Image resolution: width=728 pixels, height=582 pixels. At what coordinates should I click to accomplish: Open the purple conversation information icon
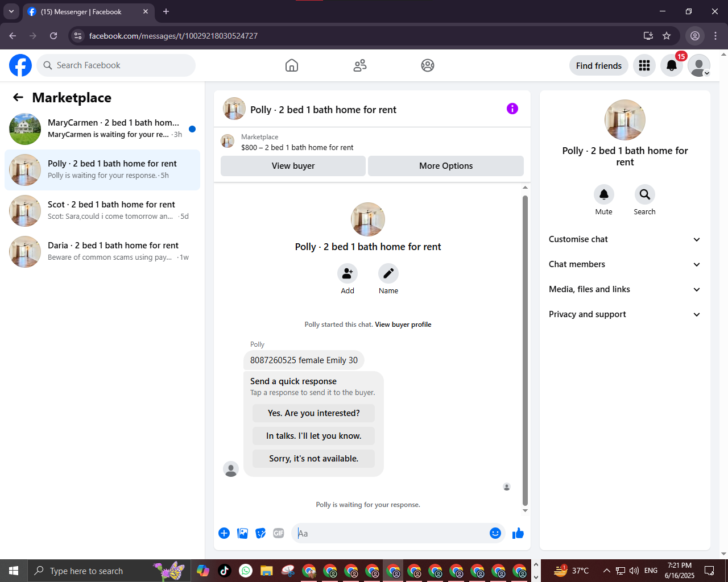coord(512,109)
